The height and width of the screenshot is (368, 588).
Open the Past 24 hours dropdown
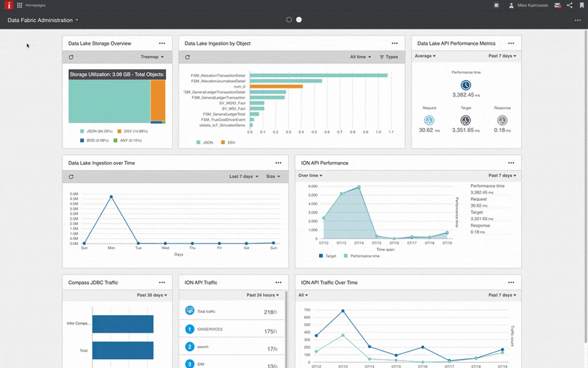[x=264, y=294]
